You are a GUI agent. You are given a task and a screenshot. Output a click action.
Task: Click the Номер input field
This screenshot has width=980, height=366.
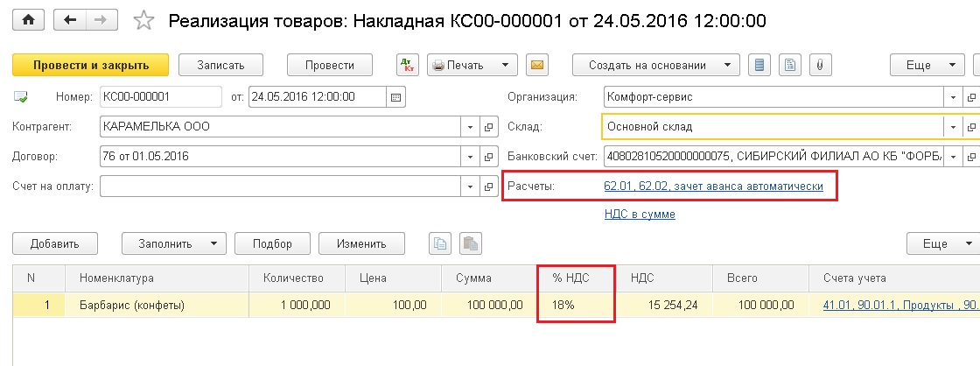(160, 97)
